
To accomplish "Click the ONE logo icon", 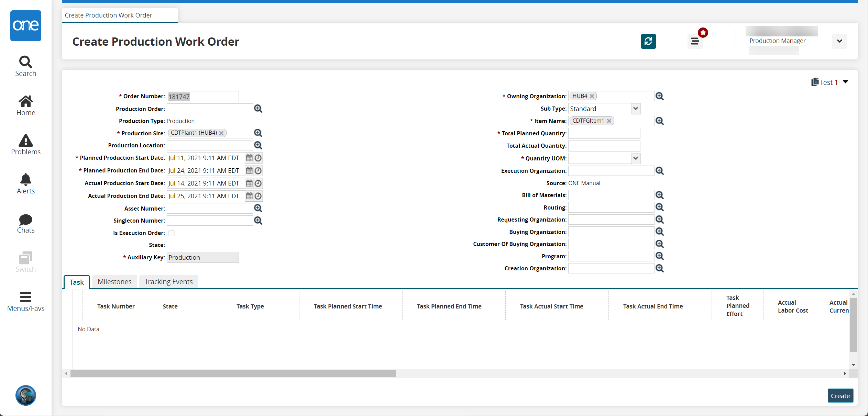I will [26, 26].
